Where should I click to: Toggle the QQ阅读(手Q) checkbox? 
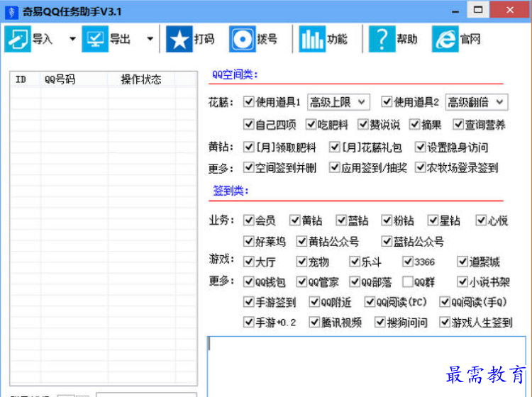445,301
